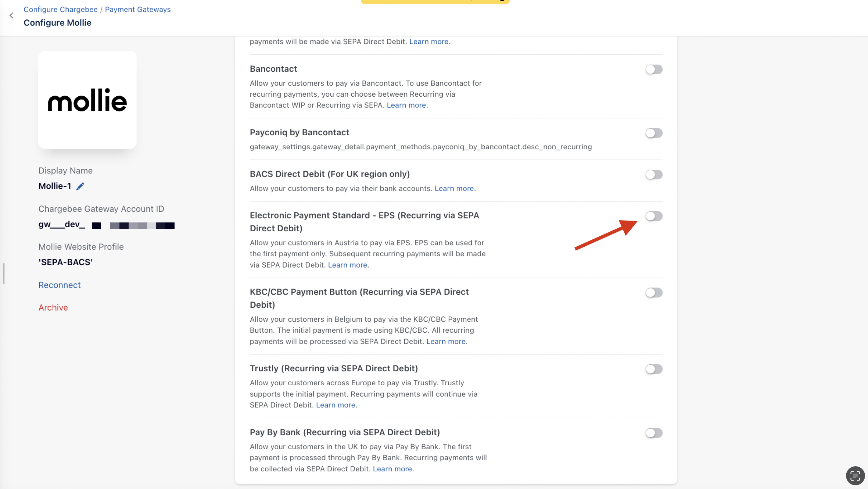Image resolution: width=868 pixels, height=489 pixels.
Task: Open Configure Chargebee breadcrumb
Action: pos(61,10)
